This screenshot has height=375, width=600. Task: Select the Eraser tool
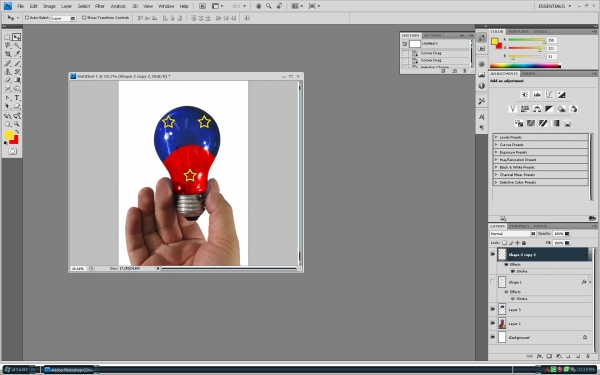(x=7, y=80)
